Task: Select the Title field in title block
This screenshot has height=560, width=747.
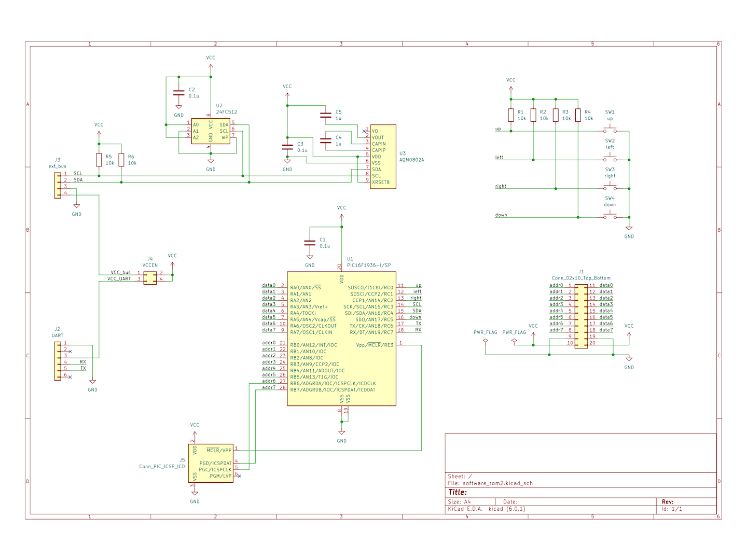Action: (458, 493)
